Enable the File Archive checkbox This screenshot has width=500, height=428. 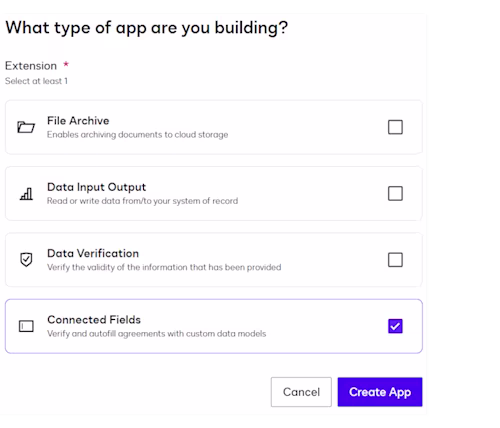[395, 127]
